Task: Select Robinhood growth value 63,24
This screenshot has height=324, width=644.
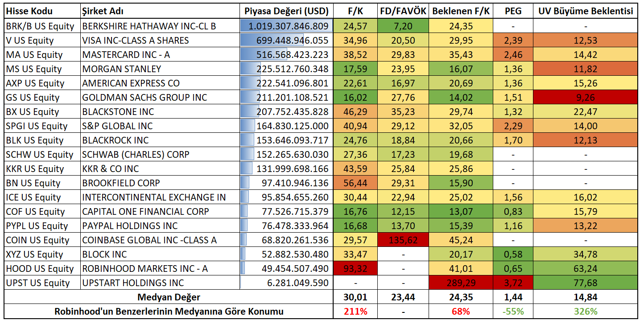Action: pos(586,268)
